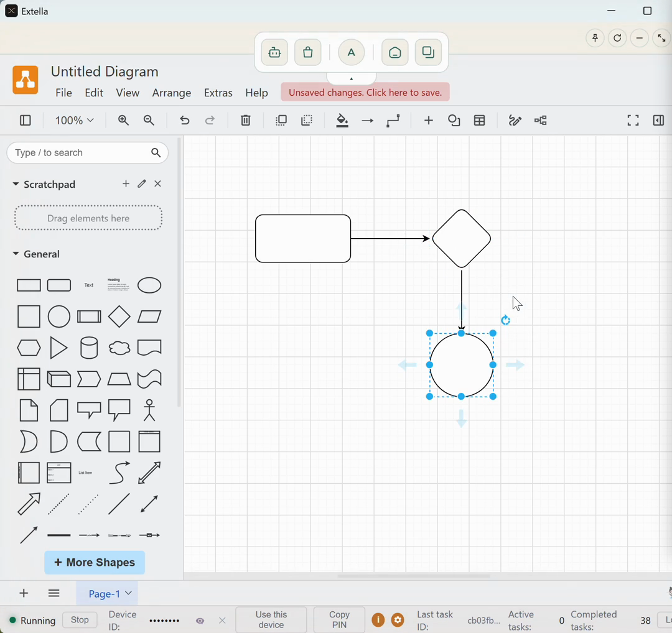Click the Unsaved changes save banner
The height and width of the screenshot is (633, 672).
(x=365, y=92)
